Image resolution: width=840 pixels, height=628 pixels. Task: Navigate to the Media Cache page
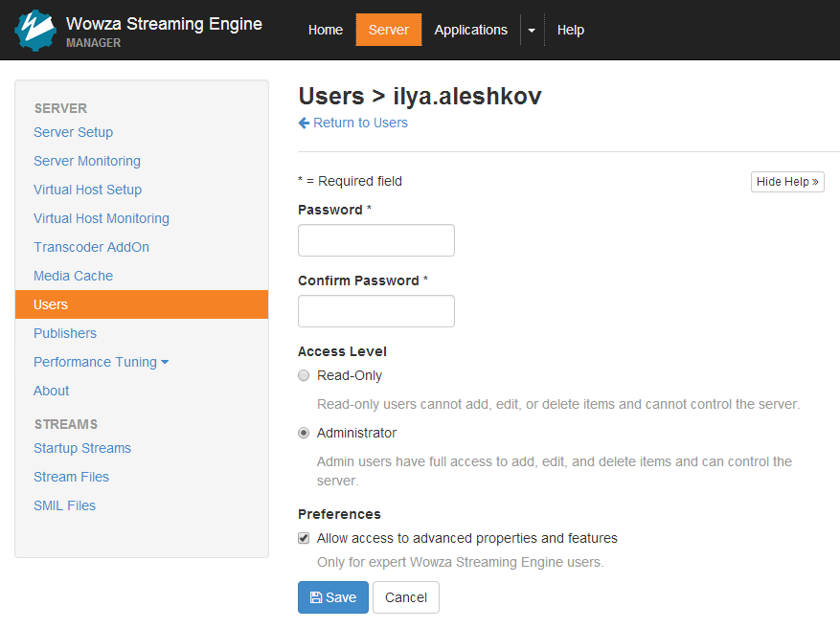pos(73,276)
